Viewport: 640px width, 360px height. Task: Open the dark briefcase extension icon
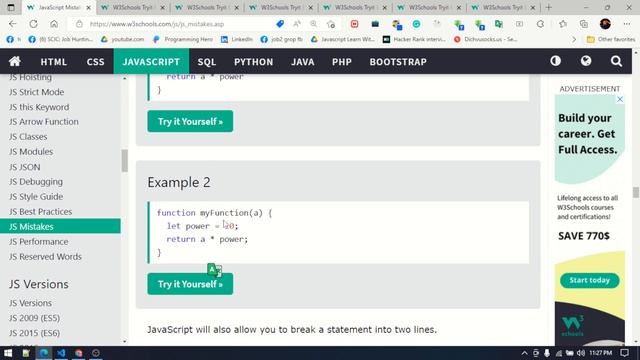click(375, 24)
